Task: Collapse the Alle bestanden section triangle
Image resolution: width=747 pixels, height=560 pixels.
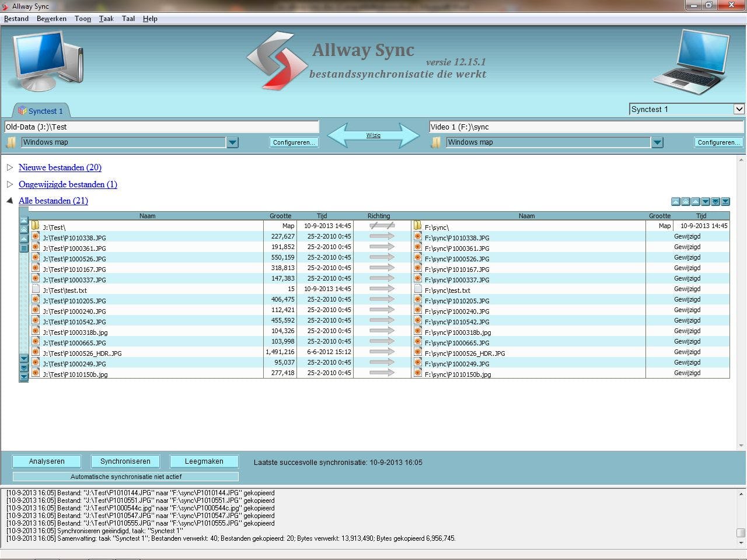Action: click(10, 201)
